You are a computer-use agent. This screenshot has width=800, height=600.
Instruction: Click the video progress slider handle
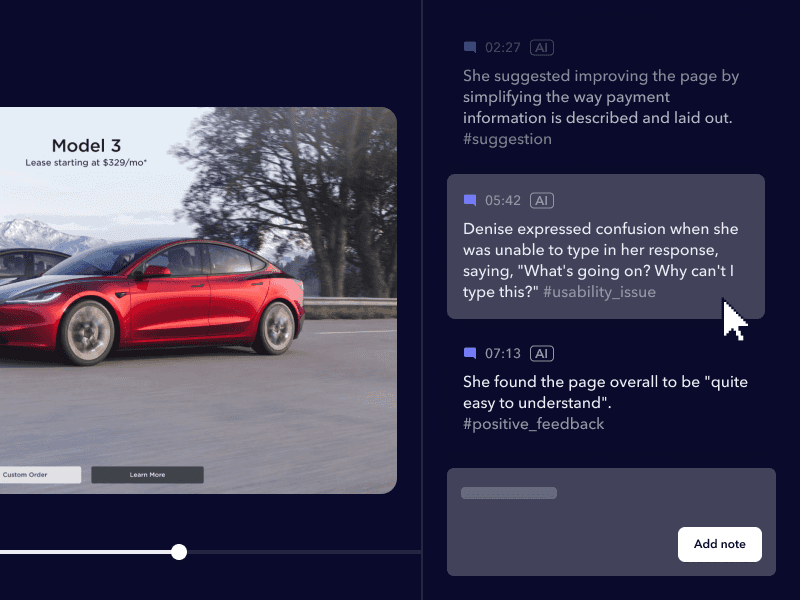(178, 551)
